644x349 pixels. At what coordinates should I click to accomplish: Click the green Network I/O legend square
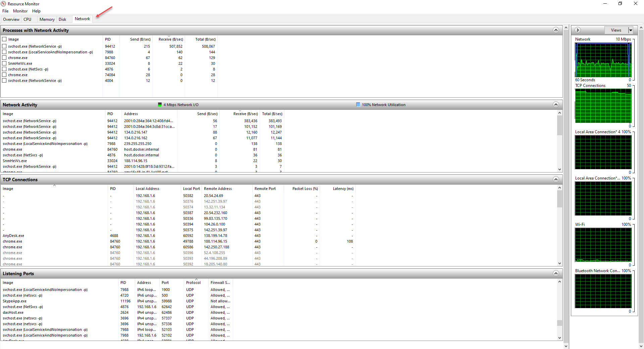(x=160, y=104)
